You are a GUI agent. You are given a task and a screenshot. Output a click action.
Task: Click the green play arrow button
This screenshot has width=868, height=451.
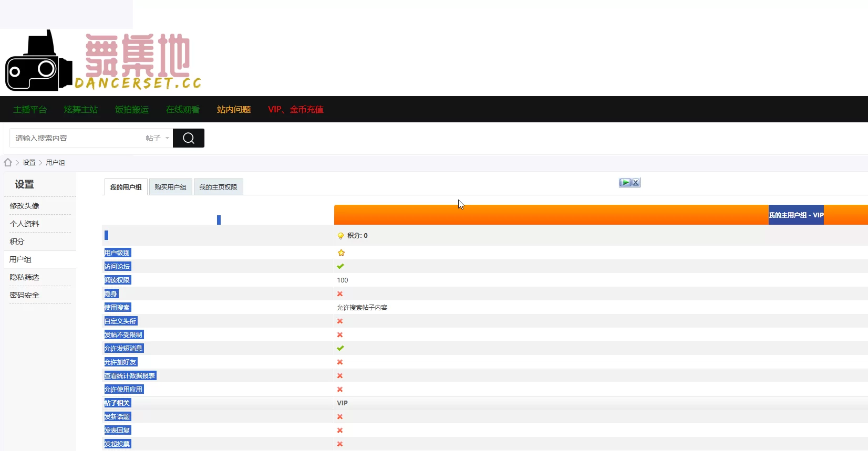(625, 183)
